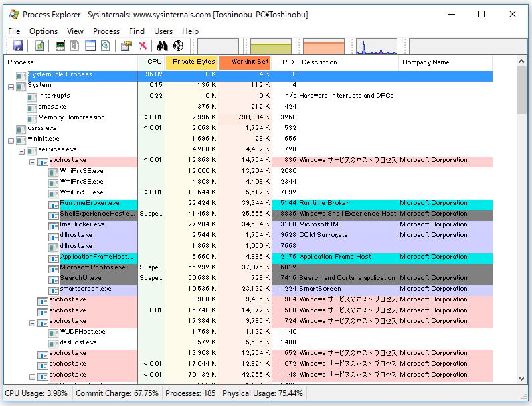Sort by the PID column header
532x406 pixels.
[285, 62]
